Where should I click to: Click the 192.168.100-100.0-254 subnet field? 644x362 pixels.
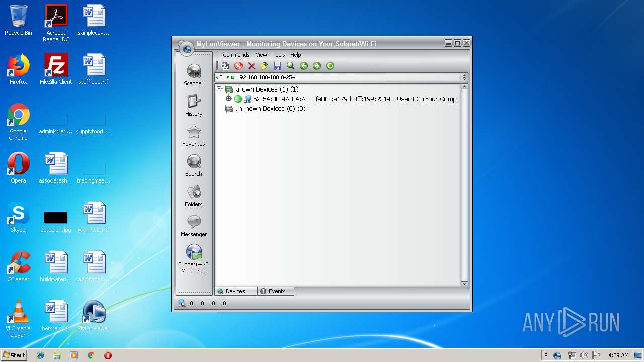pyautogui.click(x=338, y=77)
